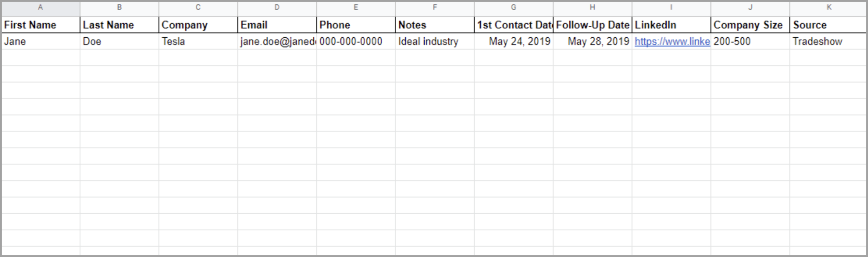
Task: Click the jane.doe email address cell
Action: coord(277,42)
